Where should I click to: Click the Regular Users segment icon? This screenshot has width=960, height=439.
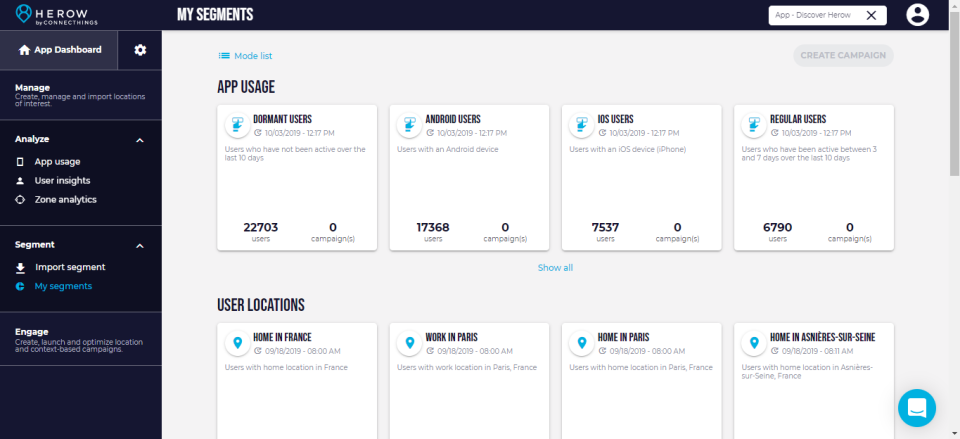(x=754, y=125)
